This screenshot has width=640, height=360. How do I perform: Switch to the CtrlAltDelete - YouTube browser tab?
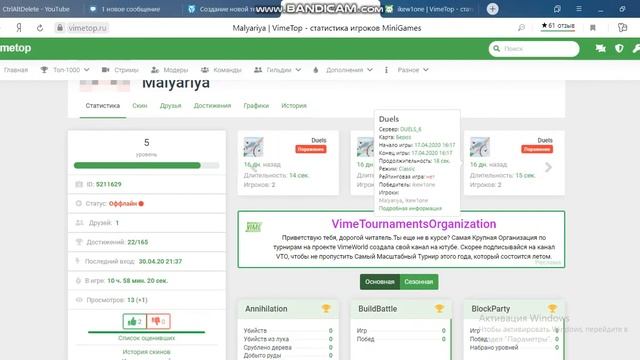pyautogui.click(x=36, y=9)
